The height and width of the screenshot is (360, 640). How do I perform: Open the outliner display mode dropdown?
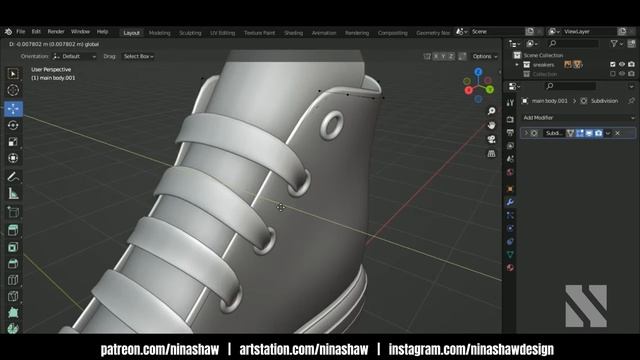pyautogui.click(x=532, y=43)
